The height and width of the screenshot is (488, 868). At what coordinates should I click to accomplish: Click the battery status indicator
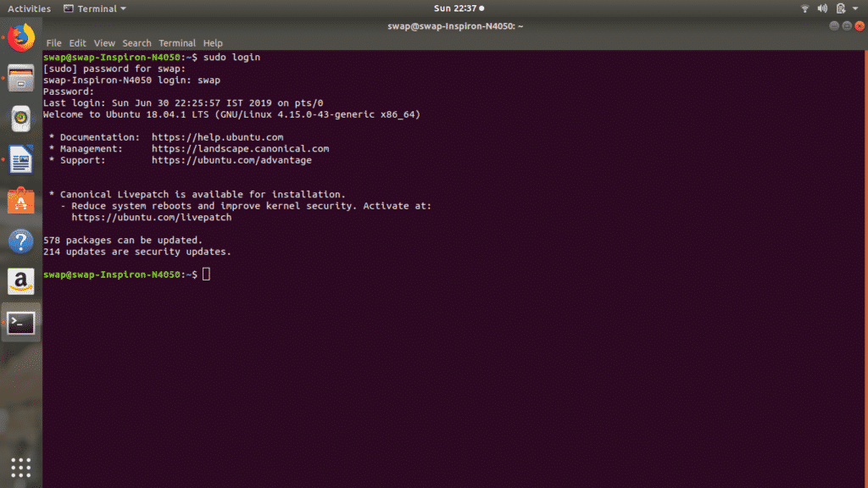click(x=840, y=8)
